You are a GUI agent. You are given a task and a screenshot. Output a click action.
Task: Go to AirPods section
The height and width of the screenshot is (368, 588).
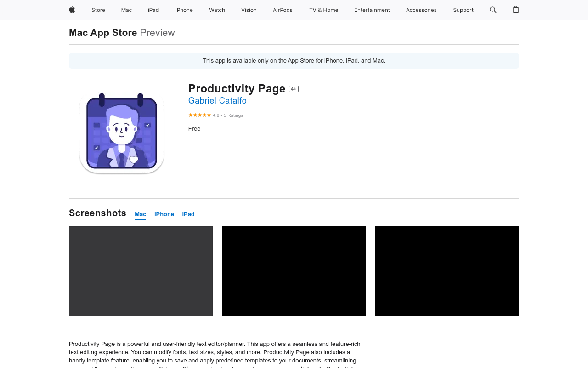(283, 10)
